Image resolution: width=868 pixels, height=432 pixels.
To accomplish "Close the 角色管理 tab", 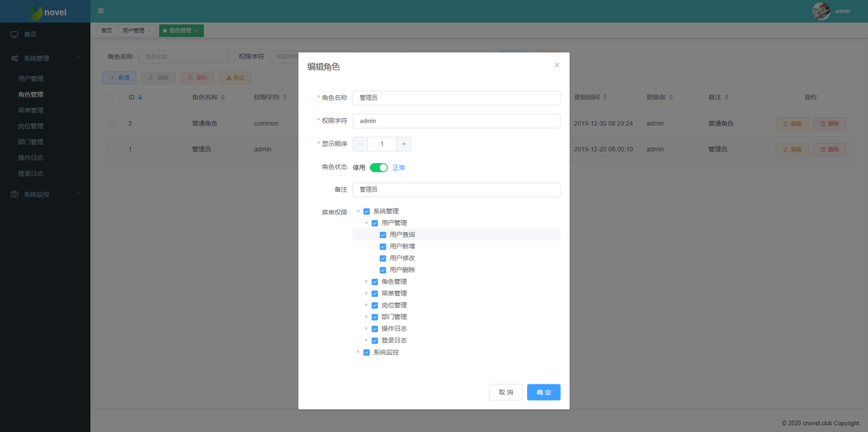I will tap(196, 31).
